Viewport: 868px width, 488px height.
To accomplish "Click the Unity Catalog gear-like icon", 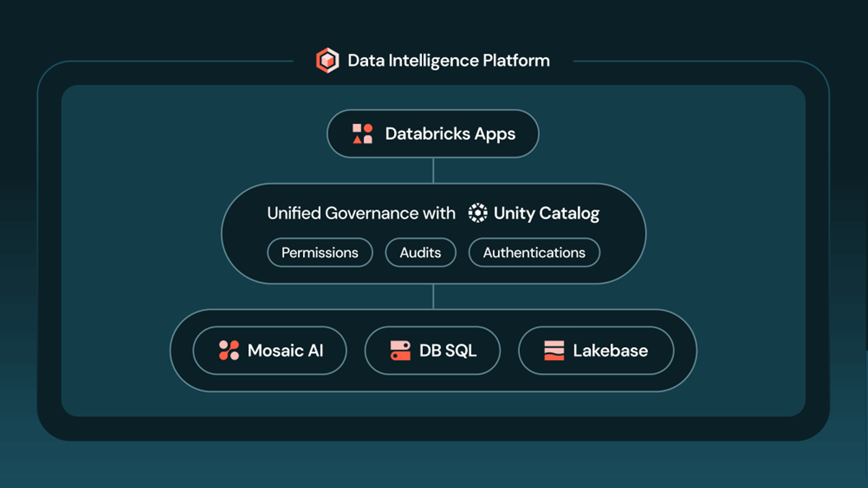I will click(478, 213).
